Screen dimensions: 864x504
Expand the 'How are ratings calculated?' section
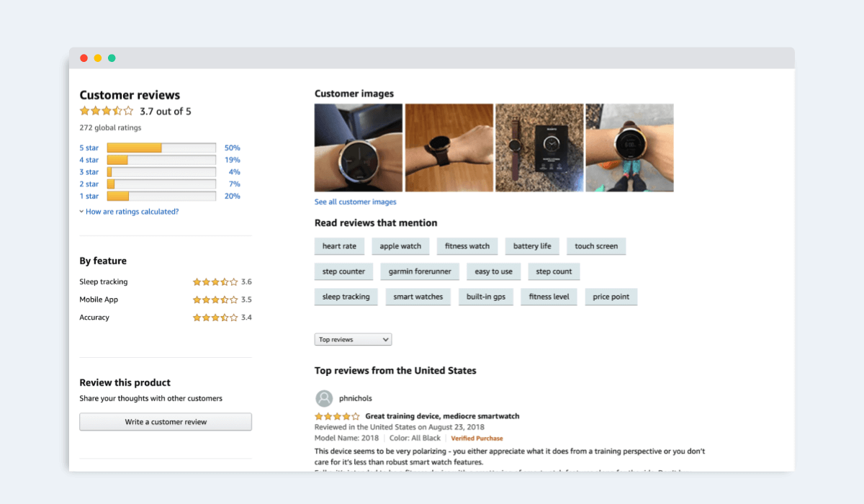coord(133,211)
